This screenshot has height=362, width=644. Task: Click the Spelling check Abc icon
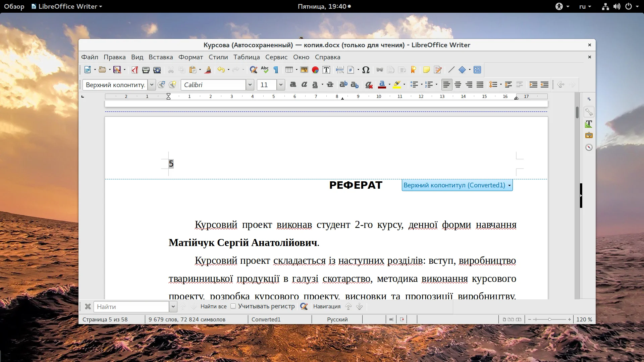(x=265, y=70)
